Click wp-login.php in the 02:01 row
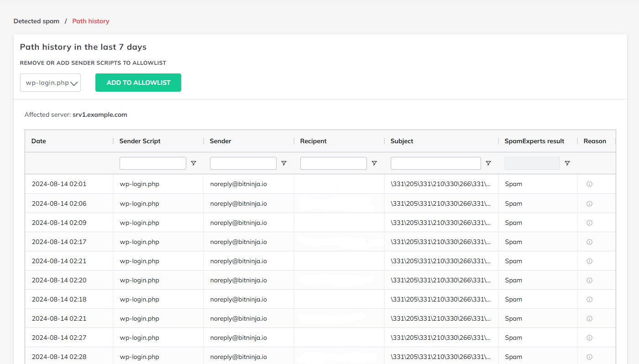The width and height of the screenshot is (639, 364). click(x=140, y=184)
